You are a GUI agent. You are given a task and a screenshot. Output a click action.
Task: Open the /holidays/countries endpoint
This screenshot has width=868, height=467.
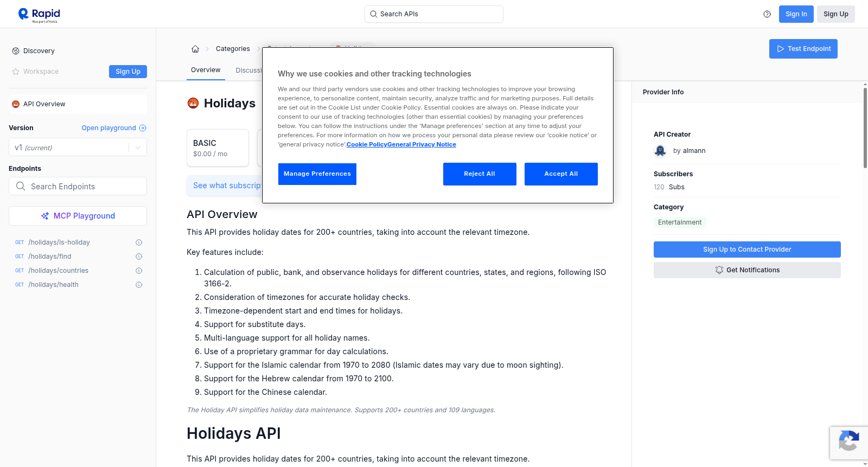59,271
